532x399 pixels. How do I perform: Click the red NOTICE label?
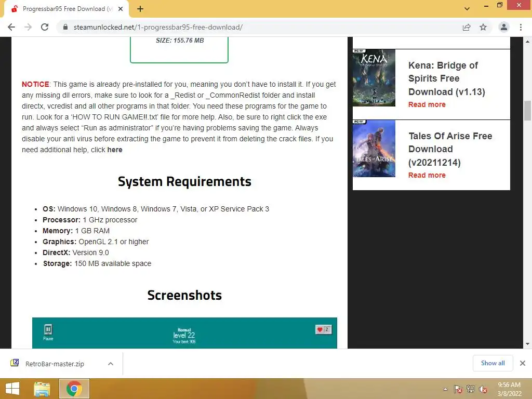point(36,84)
